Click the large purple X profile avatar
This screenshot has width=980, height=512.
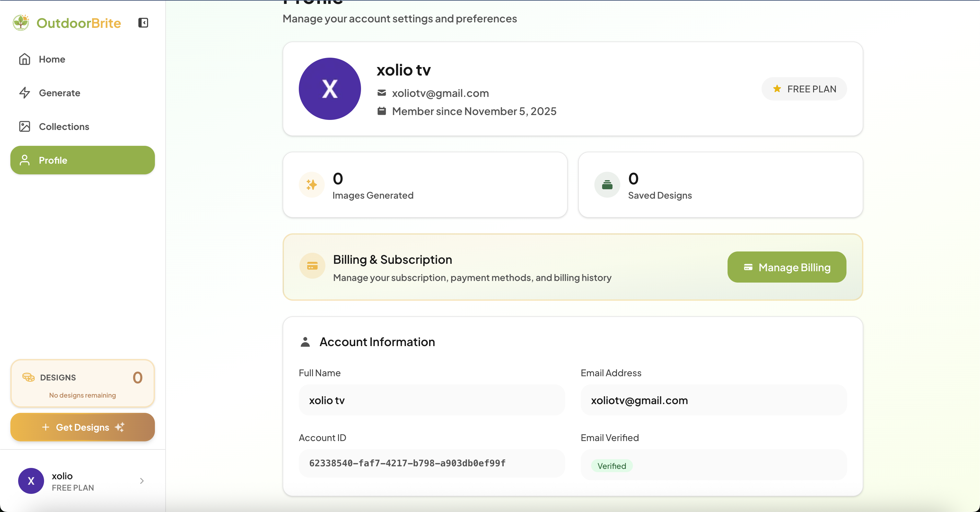click(330, 89)
